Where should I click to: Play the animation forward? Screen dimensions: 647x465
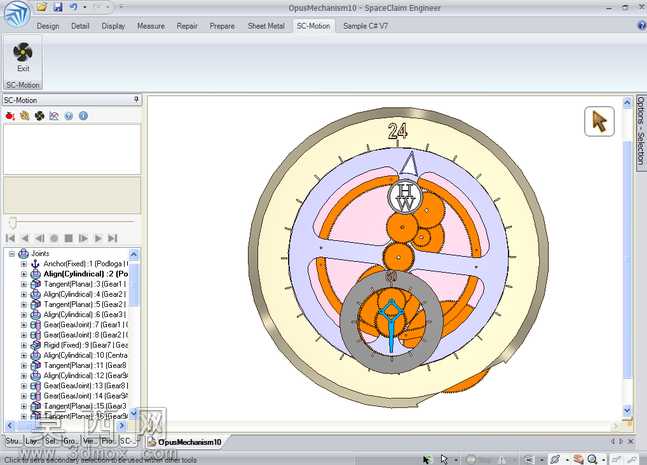(98, 238)
